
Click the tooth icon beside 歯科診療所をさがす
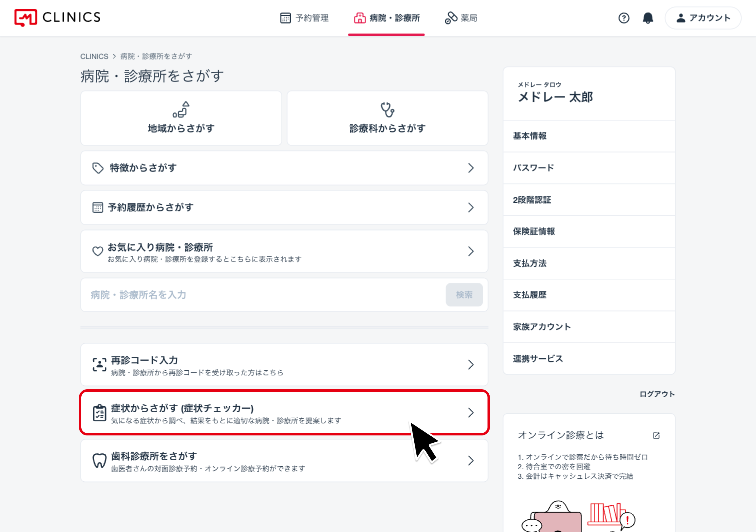click(x=99, y=461)
